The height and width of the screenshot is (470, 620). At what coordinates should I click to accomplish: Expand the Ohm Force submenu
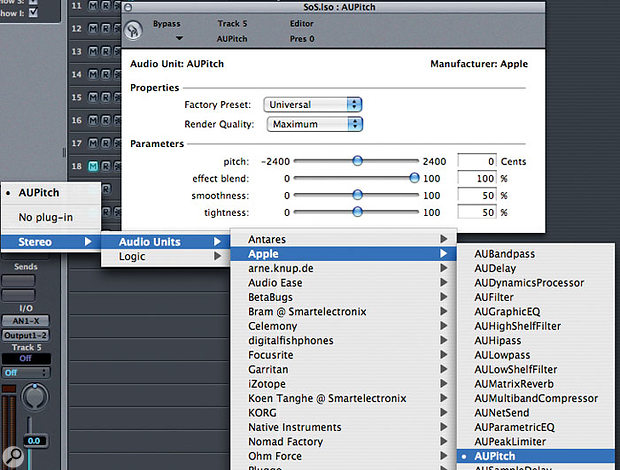tap(343, 456)
